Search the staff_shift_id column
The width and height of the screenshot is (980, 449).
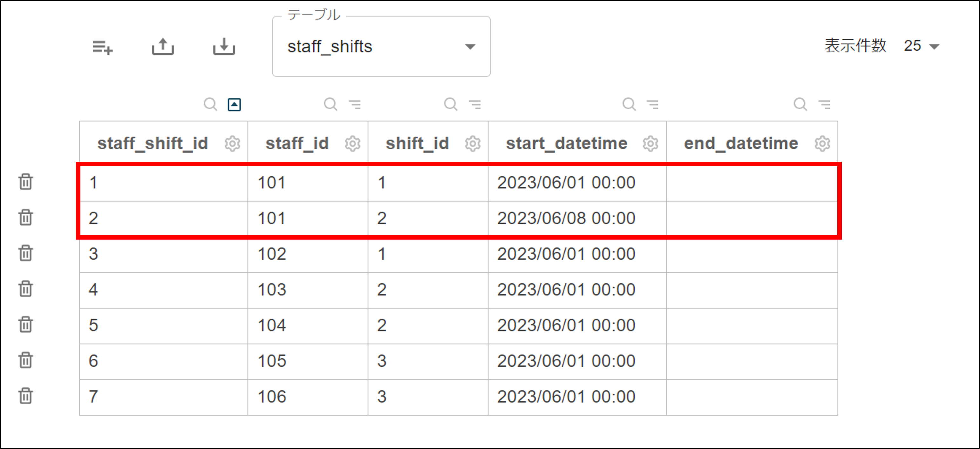pos(210,104)
